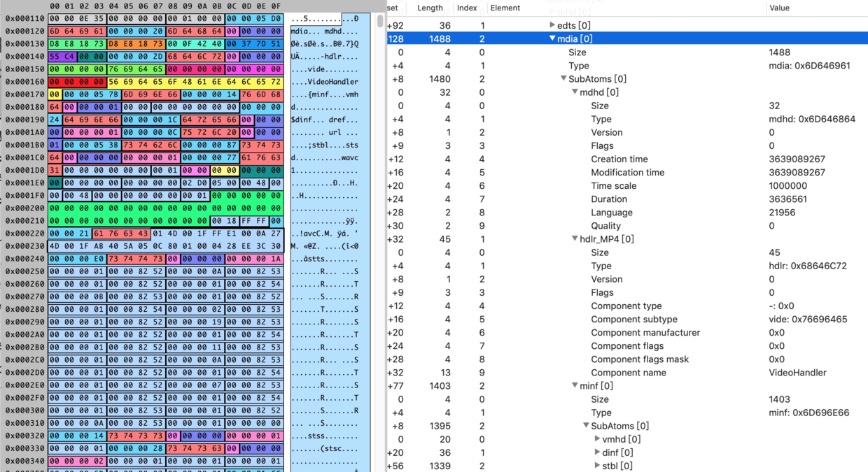Click the Length column header
The height and width of the screenshot is (472, 868).
pos(430,8)
